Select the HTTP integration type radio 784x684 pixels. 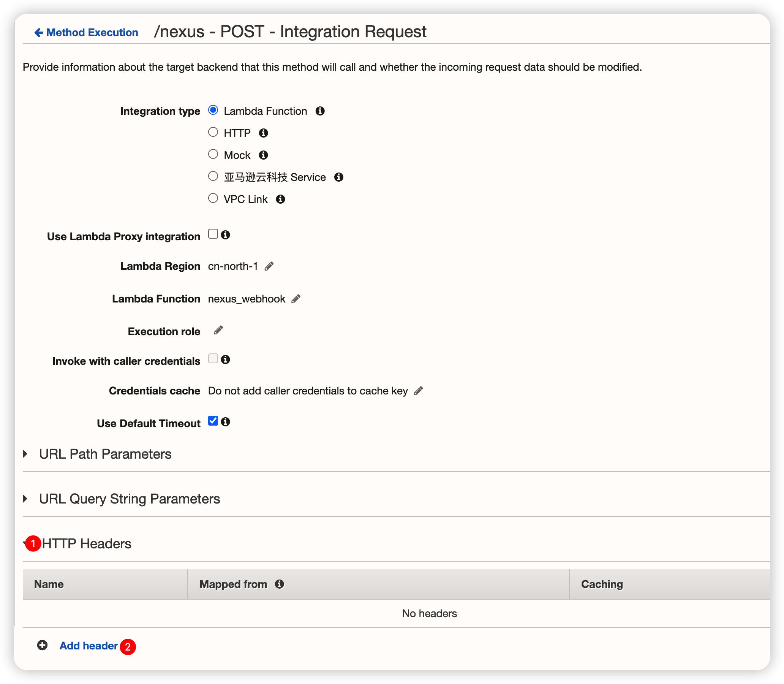[213, 132]
